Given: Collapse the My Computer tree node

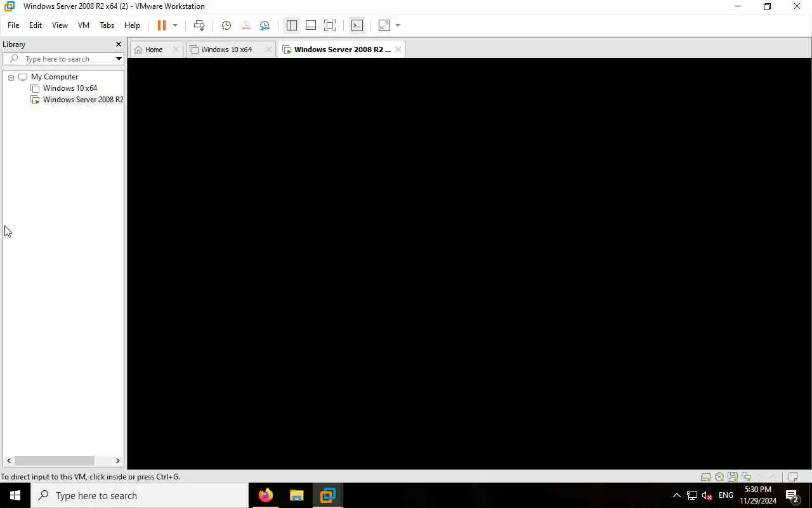Looking at the screenshot, I should point(11,77).
